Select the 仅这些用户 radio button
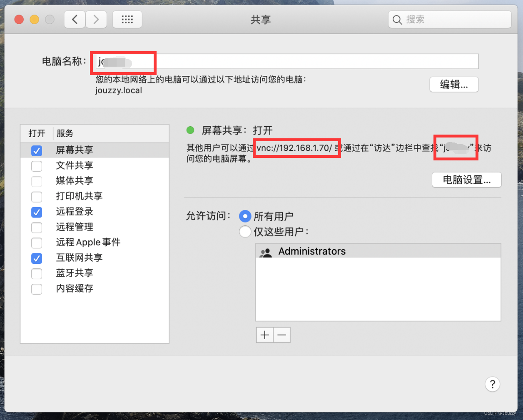523x420 pixels. point(245,232)
